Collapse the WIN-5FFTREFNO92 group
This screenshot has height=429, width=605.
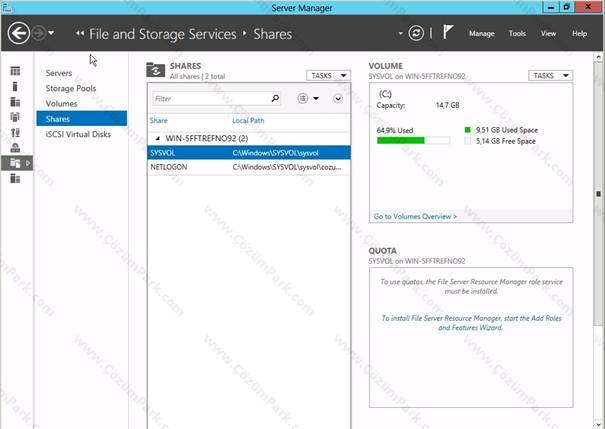[x=158, y=138]
